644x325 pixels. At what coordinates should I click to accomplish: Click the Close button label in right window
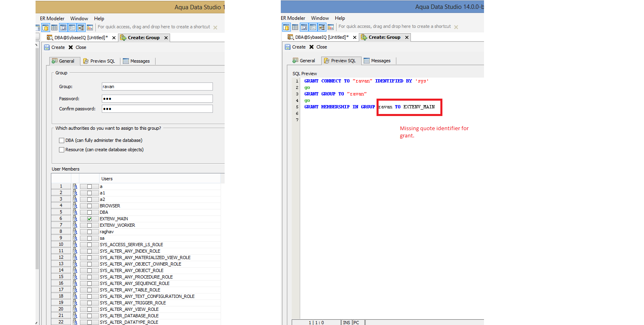tap(322, 47)
